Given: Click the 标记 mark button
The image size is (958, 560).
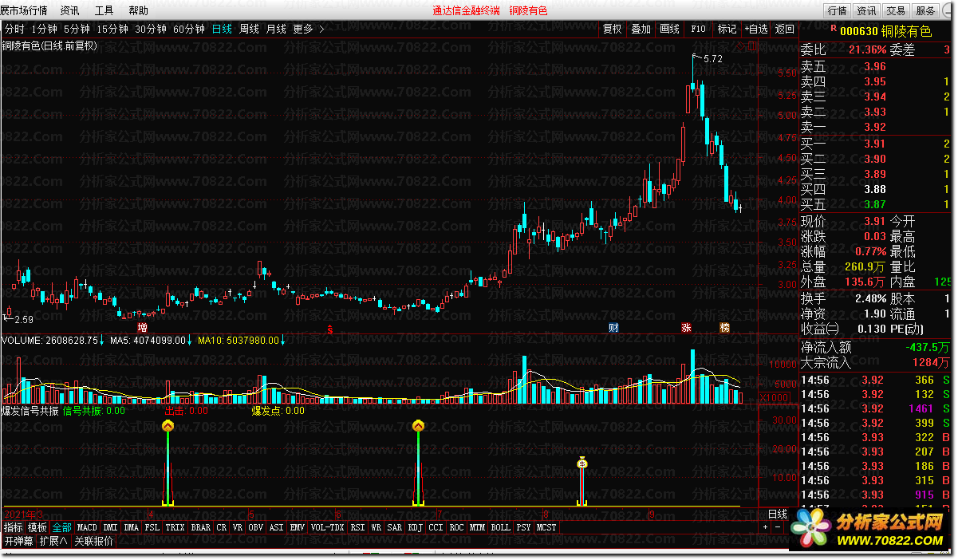Looking at the screenshot, I should point(727,29).
